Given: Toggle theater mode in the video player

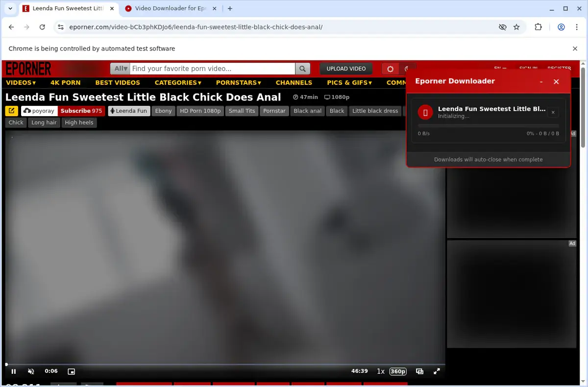Looking at the screenshot, I should click(x=419, y=371).
